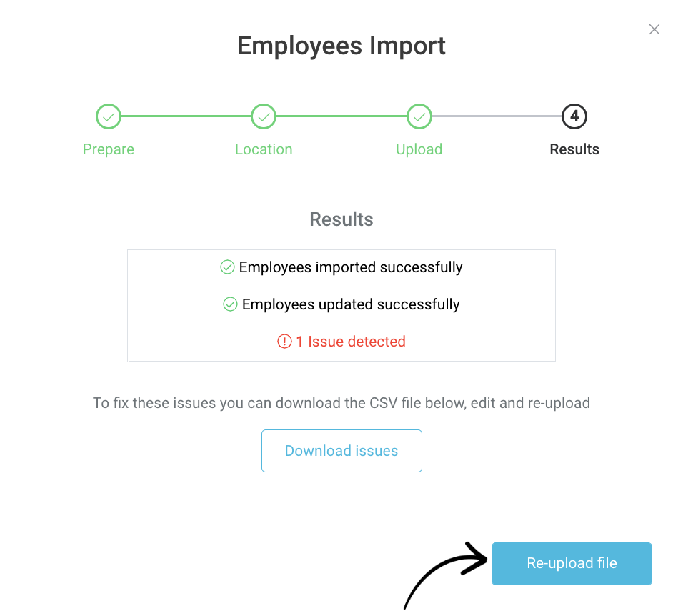Click the red exclamation icon beside Issue detected

tap(284, 342)
